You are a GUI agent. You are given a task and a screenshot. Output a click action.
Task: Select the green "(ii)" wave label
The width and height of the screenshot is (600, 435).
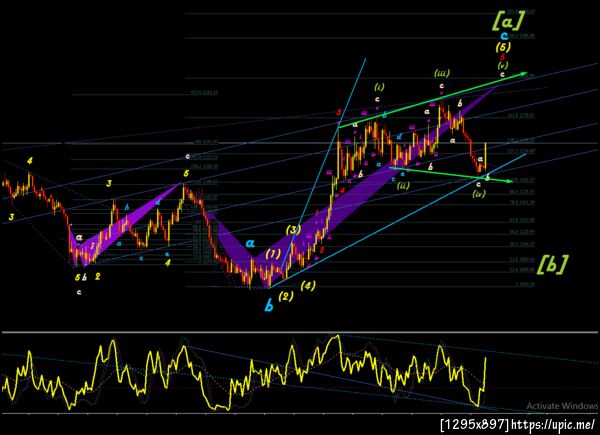click(403, 186)
